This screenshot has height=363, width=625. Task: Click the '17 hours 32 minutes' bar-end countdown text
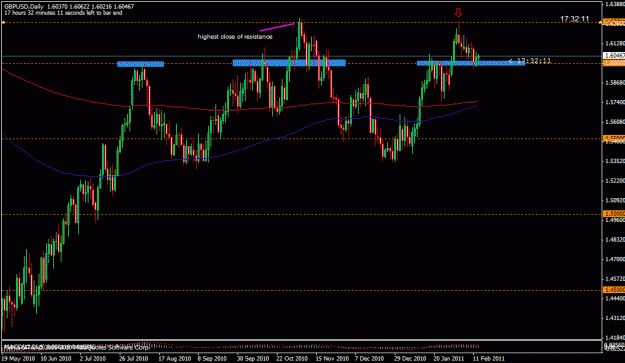pyautogui.click(x=63, y=13)
